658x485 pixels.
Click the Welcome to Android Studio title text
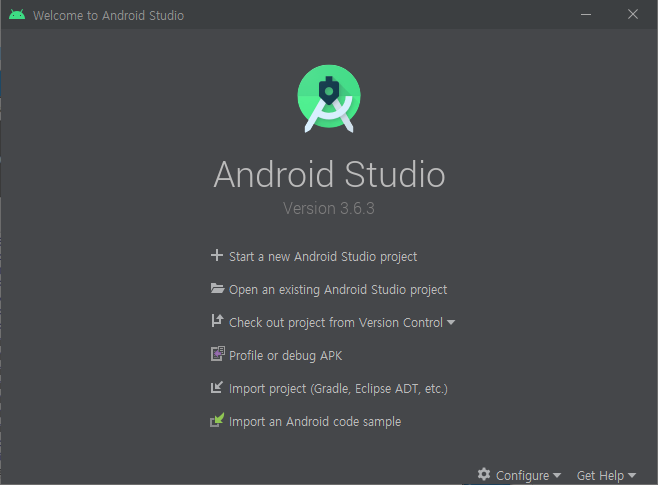108,16
